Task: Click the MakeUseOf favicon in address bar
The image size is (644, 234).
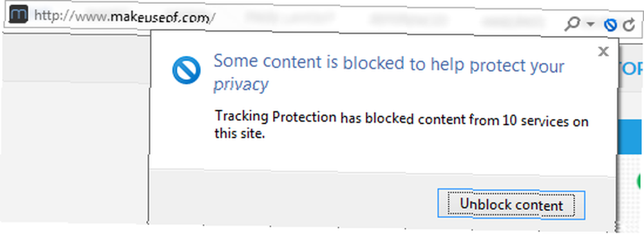Action: pos(18,14)
